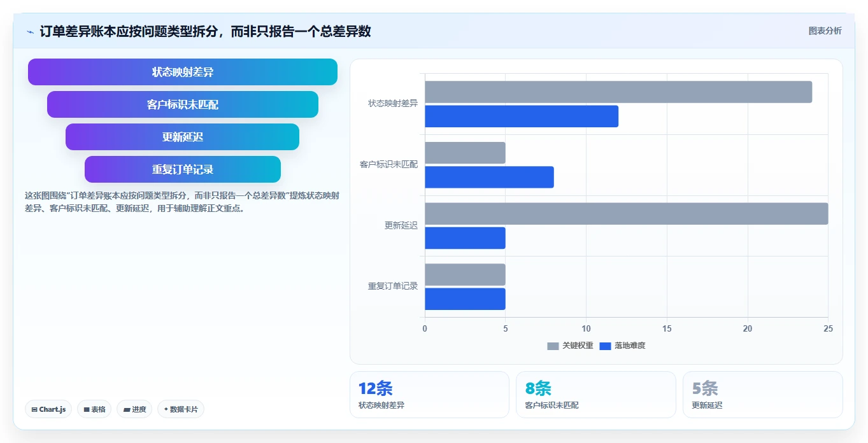Click the gray bar for 状态映射差异

coord(618,92)
